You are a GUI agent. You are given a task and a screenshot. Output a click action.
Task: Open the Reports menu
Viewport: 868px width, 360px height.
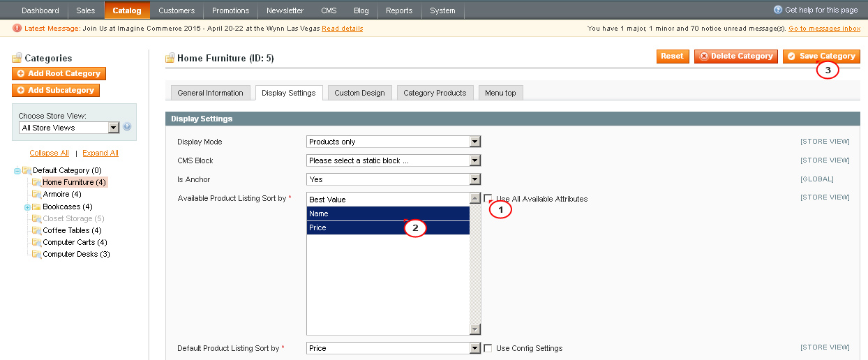click(399, 10)
